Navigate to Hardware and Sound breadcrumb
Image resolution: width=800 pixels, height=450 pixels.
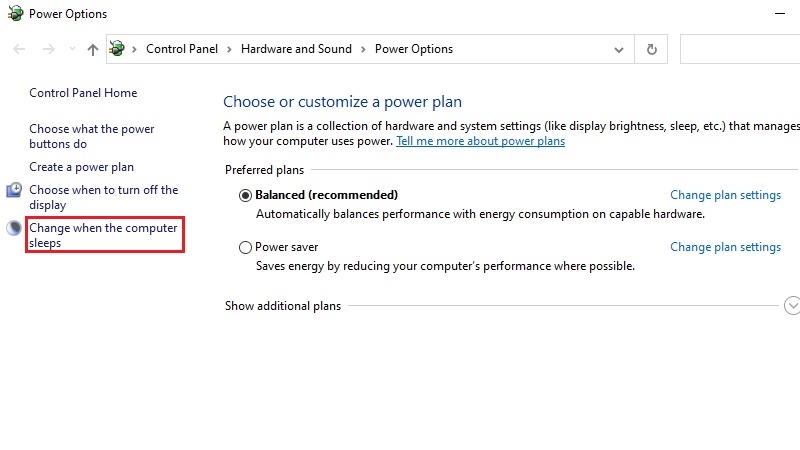pyautogui.click(x=296, y=49)
